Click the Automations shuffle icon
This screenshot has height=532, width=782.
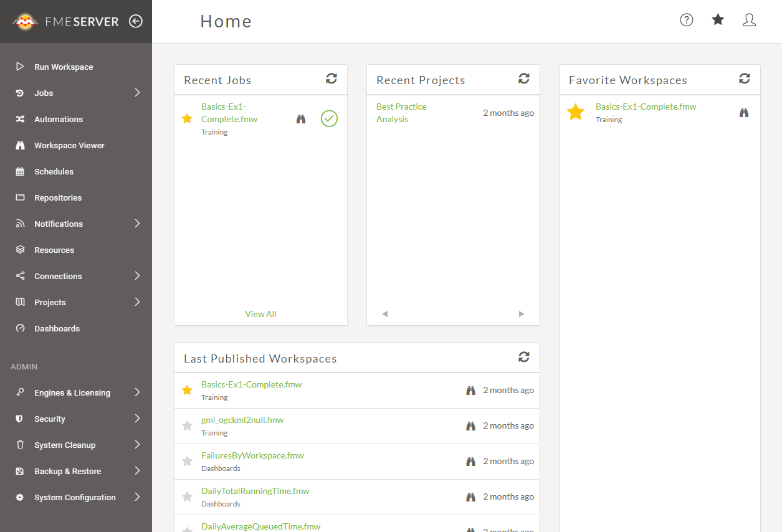click(x=20, y=119)
